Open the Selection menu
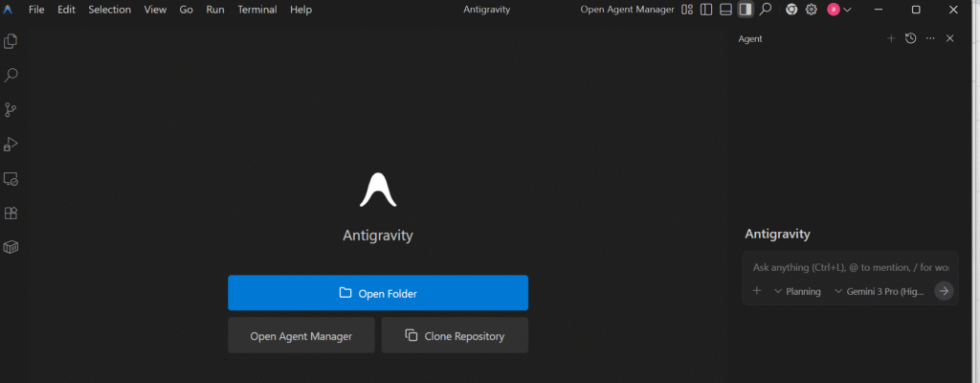Screen dimensions: 980x383 point(110,10)
